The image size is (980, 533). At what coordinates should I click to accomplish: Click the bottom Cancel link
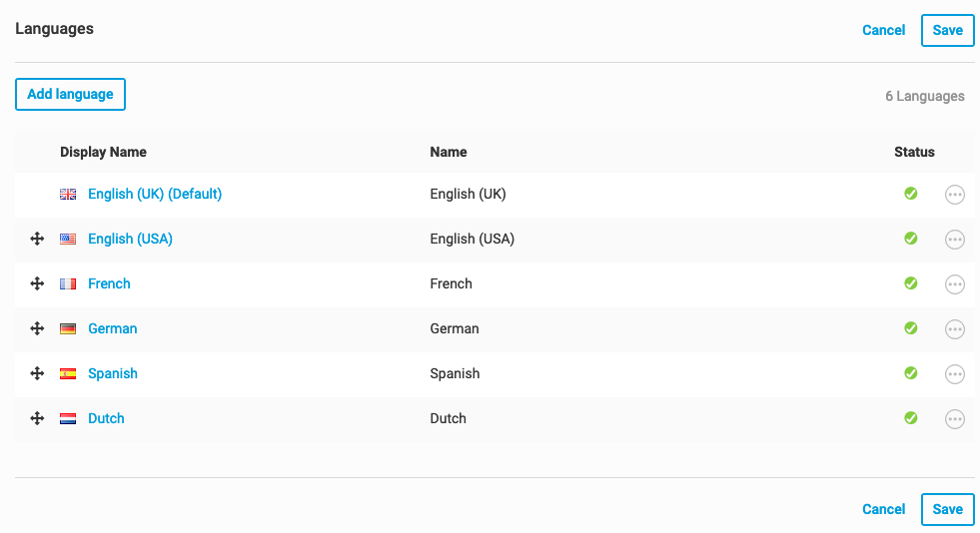(x=883, y=509)
